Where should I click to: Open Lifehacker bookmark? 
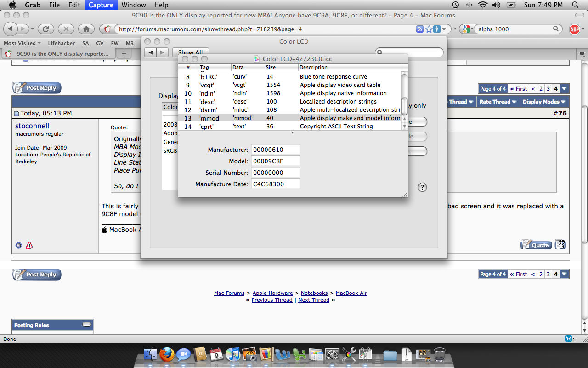click(x=61, y=43)
